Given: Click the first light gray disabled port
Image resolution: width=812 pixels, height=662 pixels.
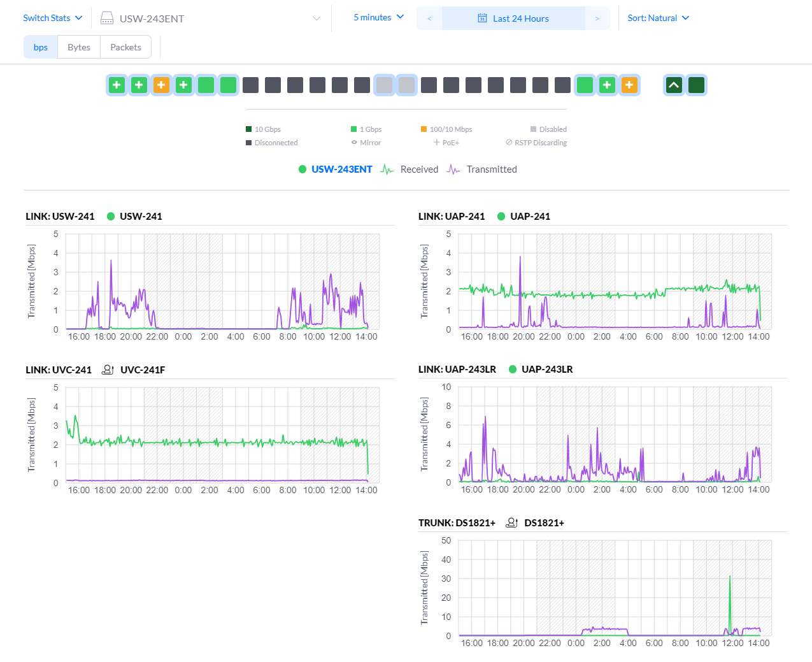Looking at the screenshot, I should click(384, 85).
